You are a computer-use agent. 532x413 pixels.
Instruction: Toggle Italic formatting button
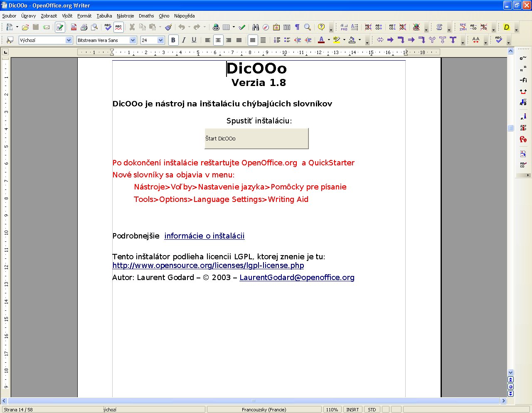click(184, 40)
